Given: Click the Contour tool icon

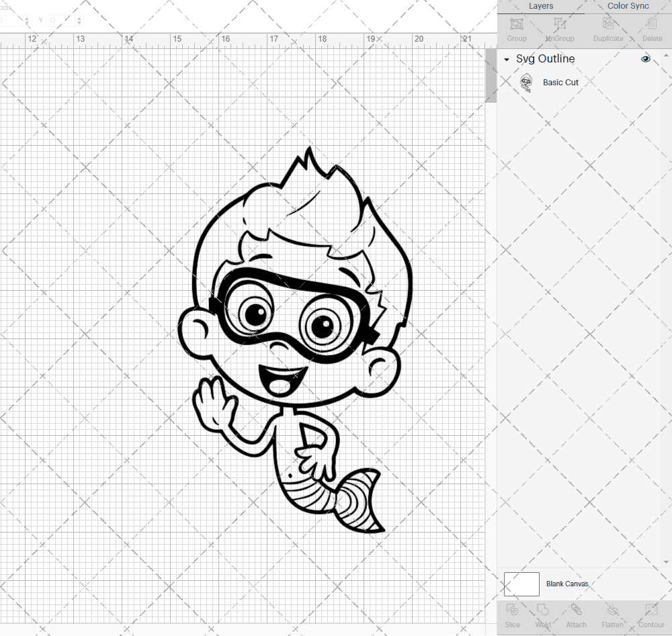Looking at the screenshot, I should point(651,610).
